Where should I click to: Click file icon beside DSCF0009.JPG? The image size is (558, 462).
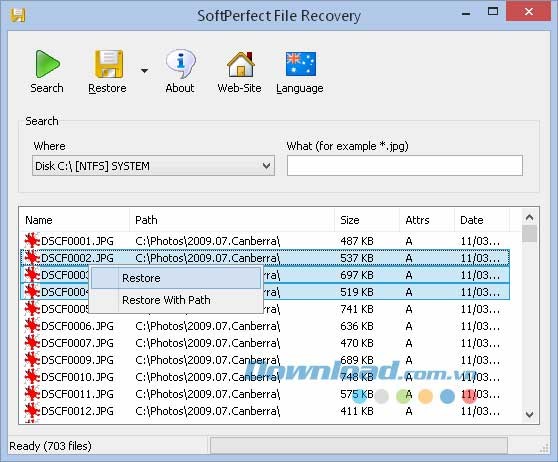pyautogui.click(x=32, y=360)
